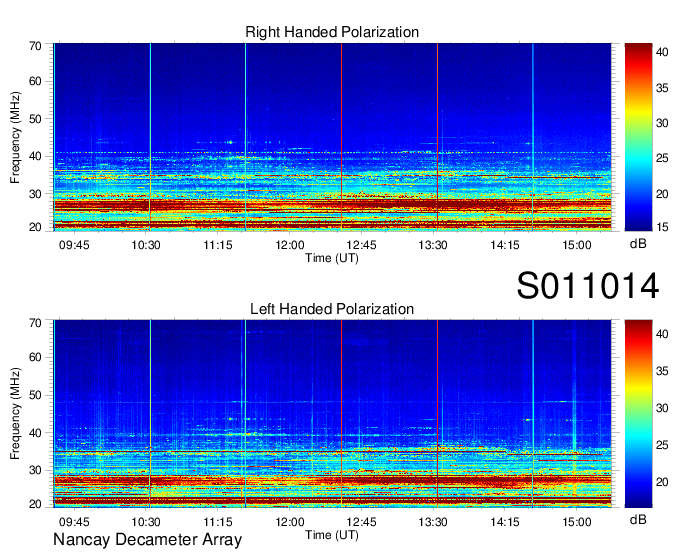Viewport: 680px width, 552px height.
Task: Click the '12:00' tick under Right Handed plot
Action: pos(290,245)
